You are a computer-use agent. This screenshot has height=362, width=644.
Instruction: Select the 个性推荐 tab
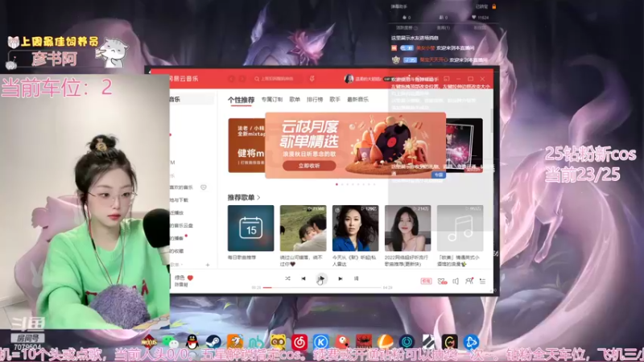241,100
